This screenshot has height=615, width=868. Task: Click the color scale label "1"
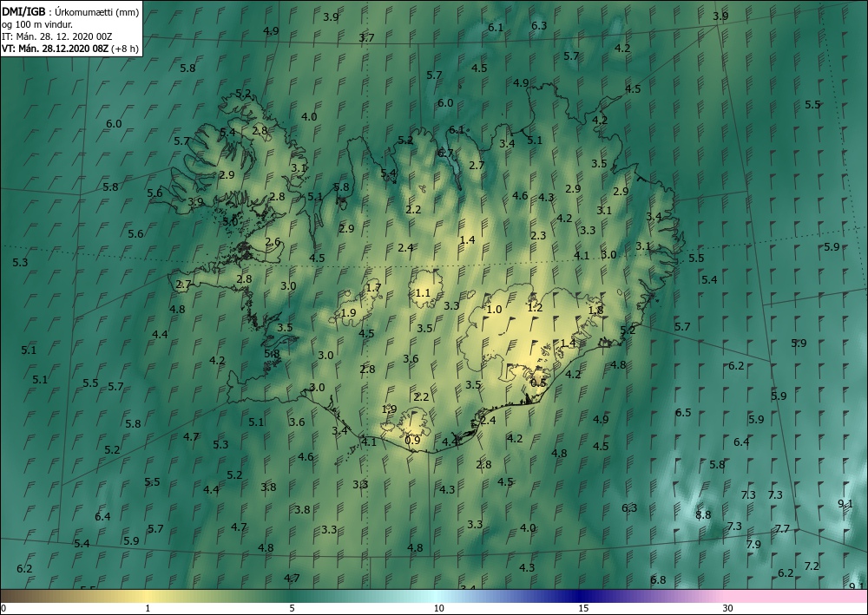click(147, 609)
